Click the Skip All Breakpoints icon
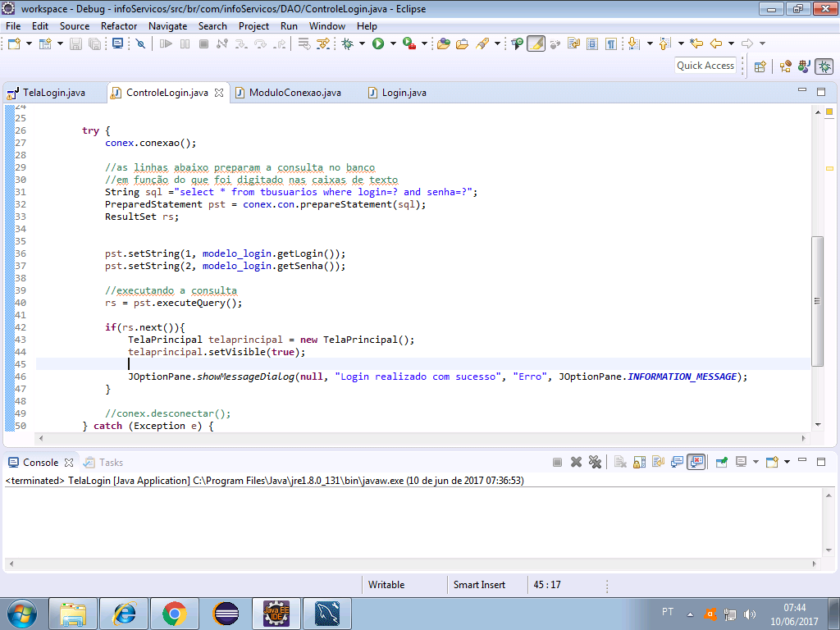 click(140, 43)
